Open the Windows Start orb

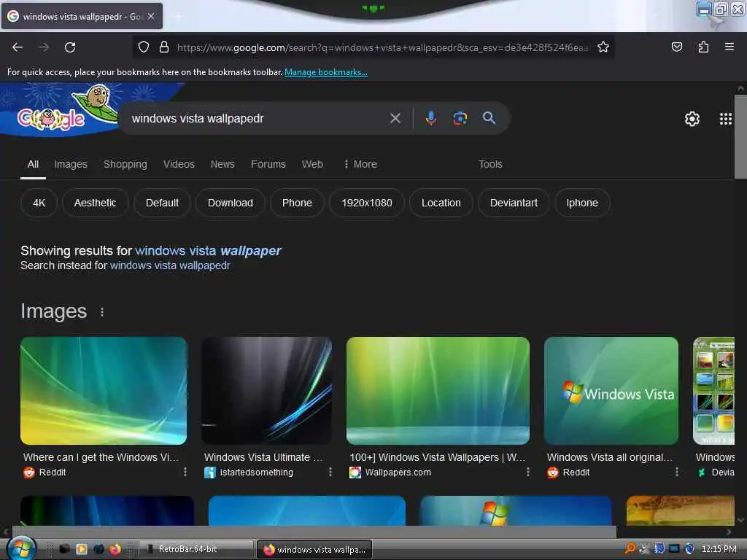point(21,548)
